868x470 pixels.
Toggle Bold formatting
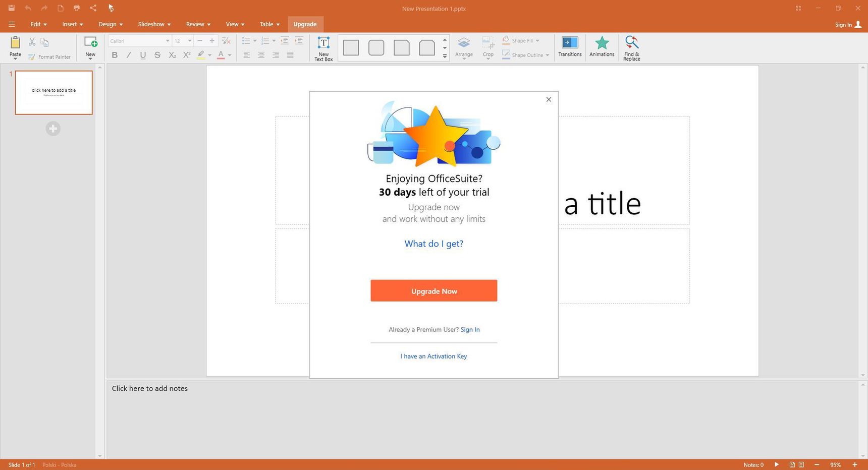point(115,55)
